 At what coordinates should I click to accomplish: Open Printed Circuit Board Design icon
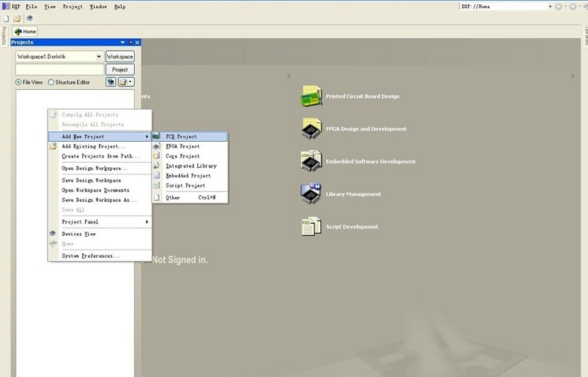(311, 96)
